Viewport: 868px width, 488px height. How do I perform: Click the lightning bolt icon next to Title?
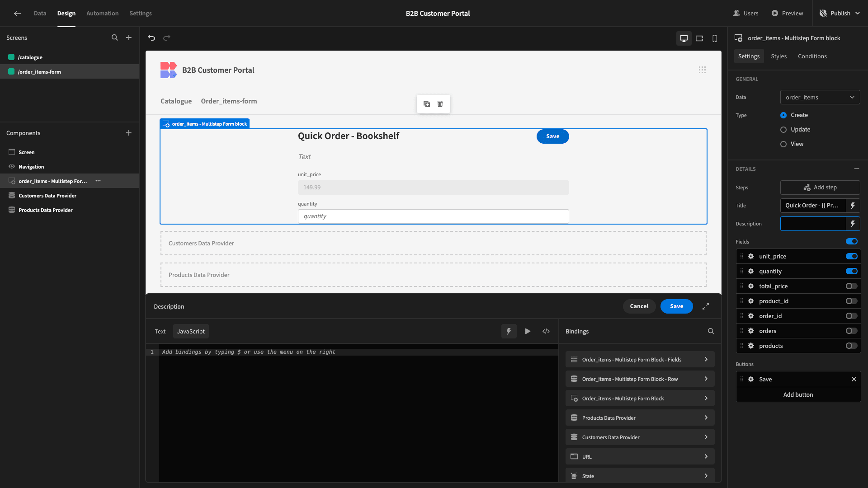(853, 206)
